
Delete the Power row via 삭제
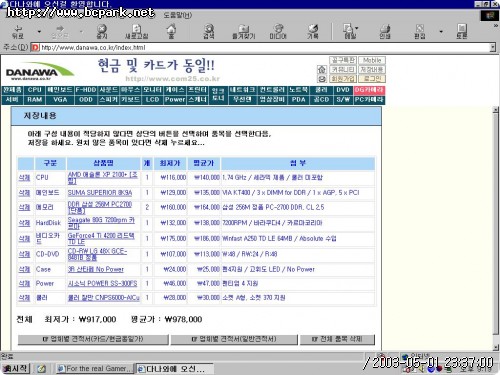24,283
